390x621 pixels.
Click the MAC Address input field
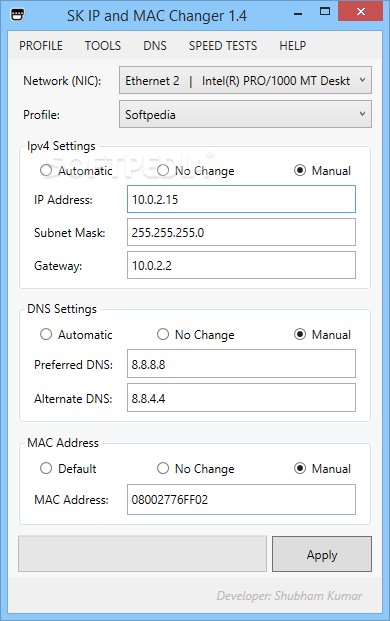[241, 499]
